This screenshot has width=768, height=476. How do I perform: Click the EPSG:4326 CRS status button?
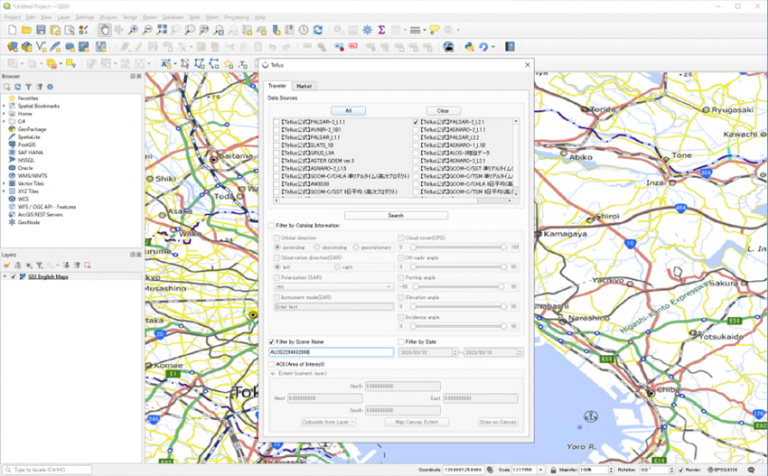pos(723,470)
